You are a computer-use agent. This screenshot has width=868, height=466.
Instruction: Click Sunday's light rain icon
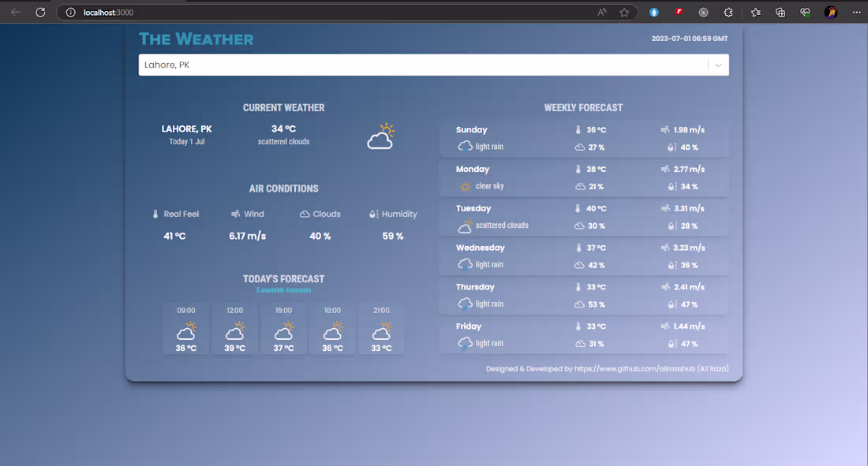[x=465, y=145]
